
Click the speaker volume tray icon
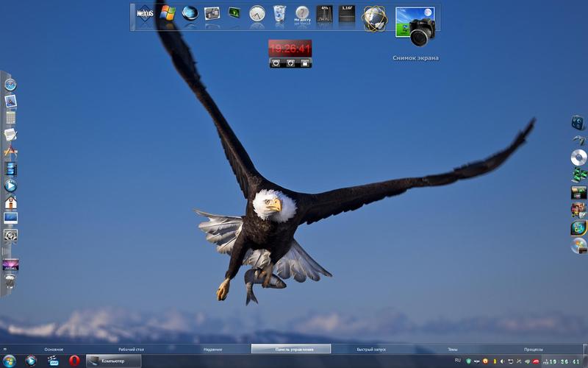pos(502,361)
